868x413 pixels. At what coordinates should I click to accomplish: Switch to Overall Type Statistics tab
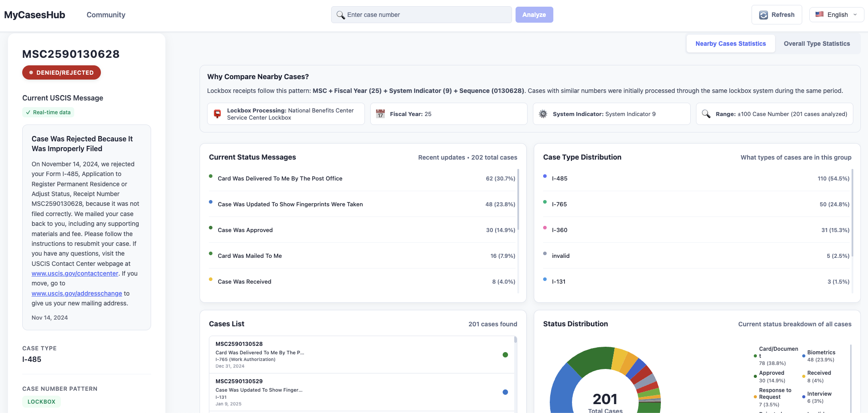tap(816, 44)
